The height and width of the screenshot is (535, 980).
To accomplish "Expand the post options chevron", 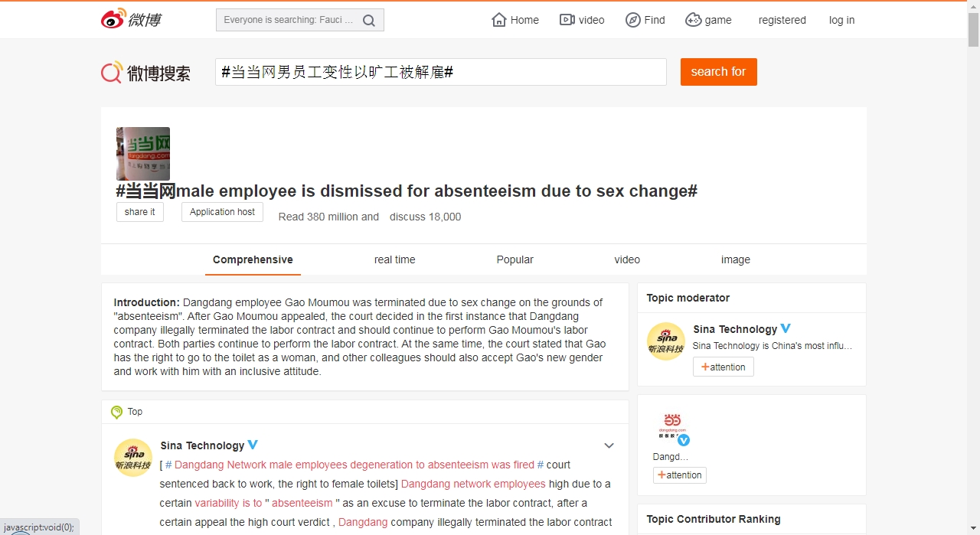I will coord(609,445).
